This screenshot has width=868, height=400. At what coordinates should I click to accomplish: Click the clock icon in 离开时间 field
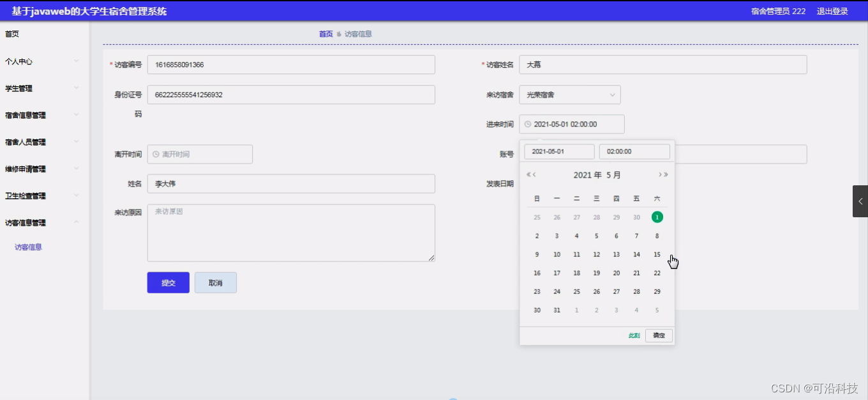(154, 154)
